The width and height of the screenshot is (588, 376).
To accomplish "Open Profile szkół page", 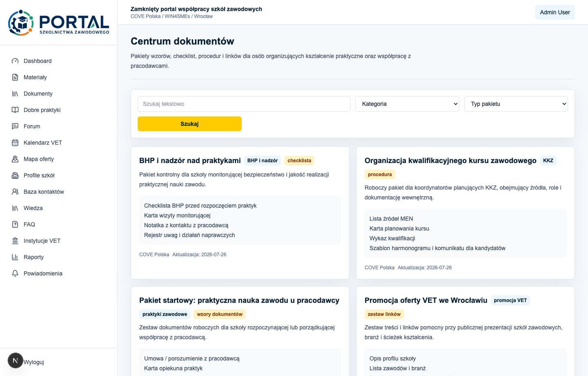I will point(59,175).
